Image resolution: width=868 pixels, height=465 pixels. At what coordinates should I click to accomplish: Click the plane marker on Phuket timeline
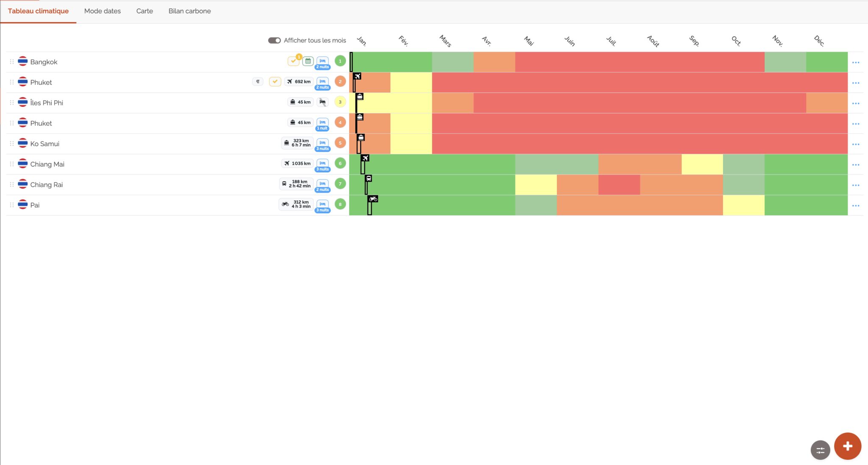[357, 76]
